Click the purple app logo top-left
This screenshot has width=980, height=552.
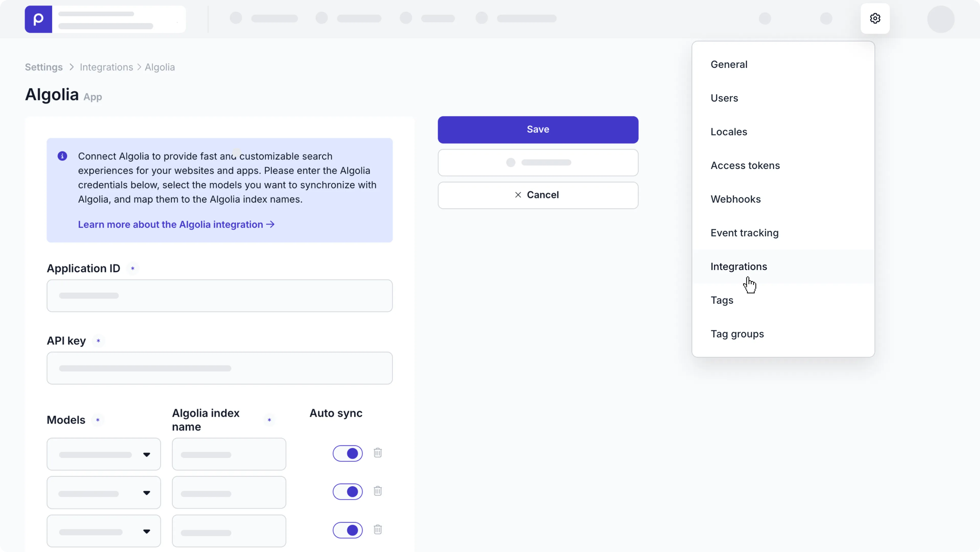pos(38,19)
